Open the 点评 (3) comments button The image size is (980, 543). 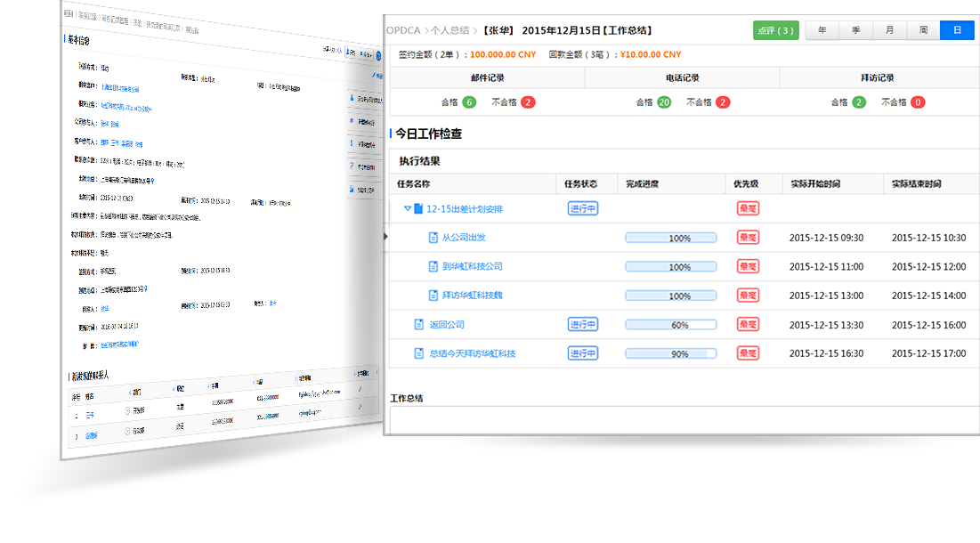(x=775, y=30)
